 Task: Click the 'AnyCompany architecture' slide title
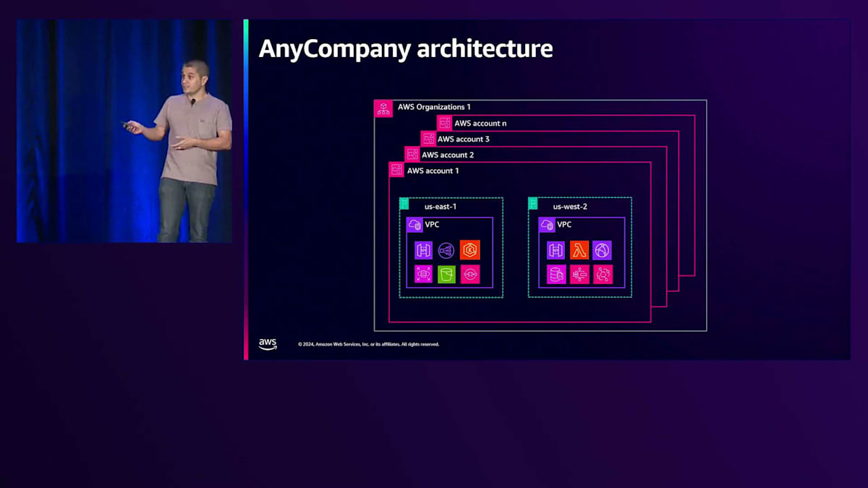[406, 48]
